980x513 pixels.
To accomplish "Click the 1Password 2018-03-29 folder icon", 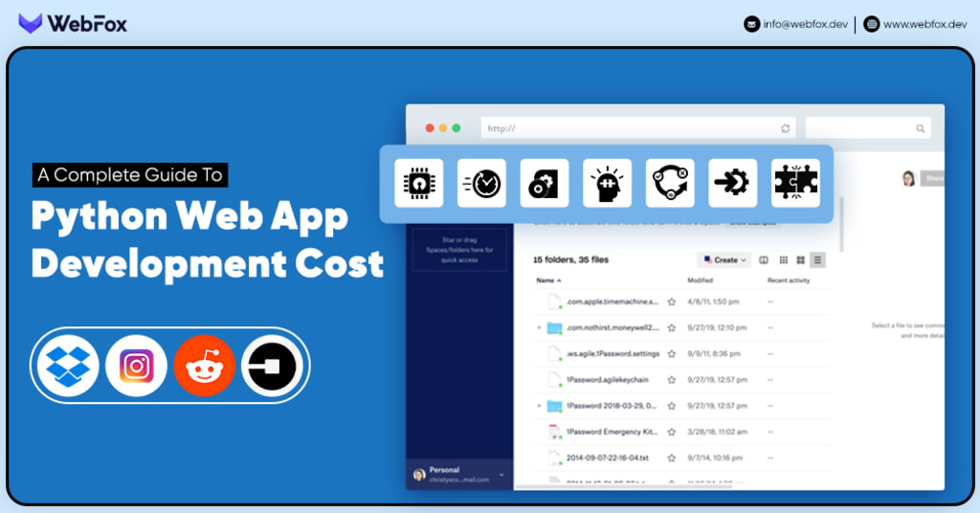I will (x=554, y=406).
